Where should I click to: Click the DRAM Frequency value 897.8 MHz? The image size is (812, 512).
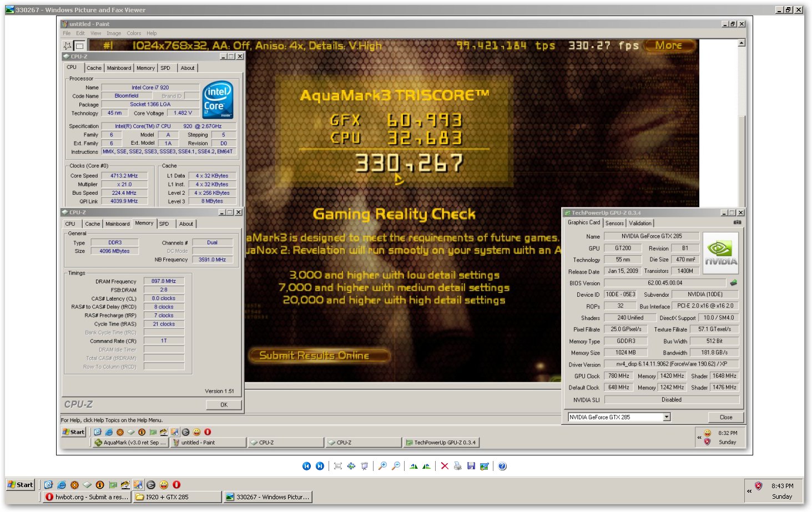tap(164, 281)
